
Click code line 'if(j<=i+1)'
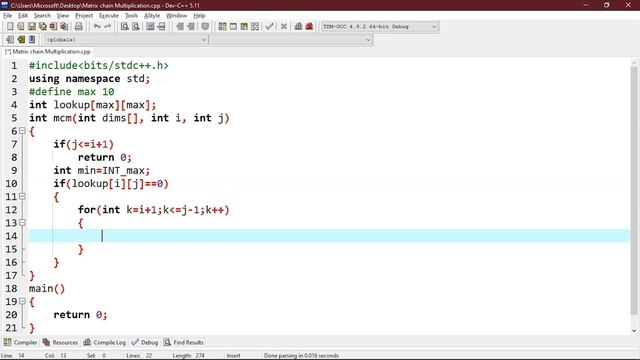84,144
